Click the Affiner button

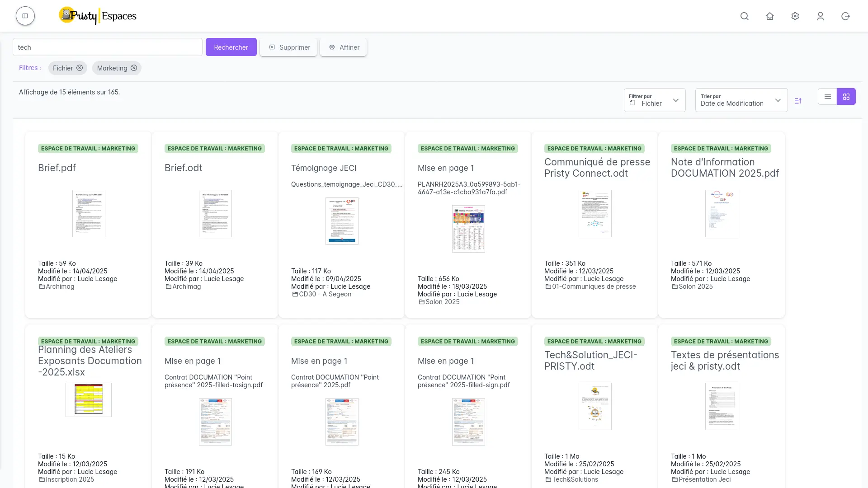click(344, 47)
